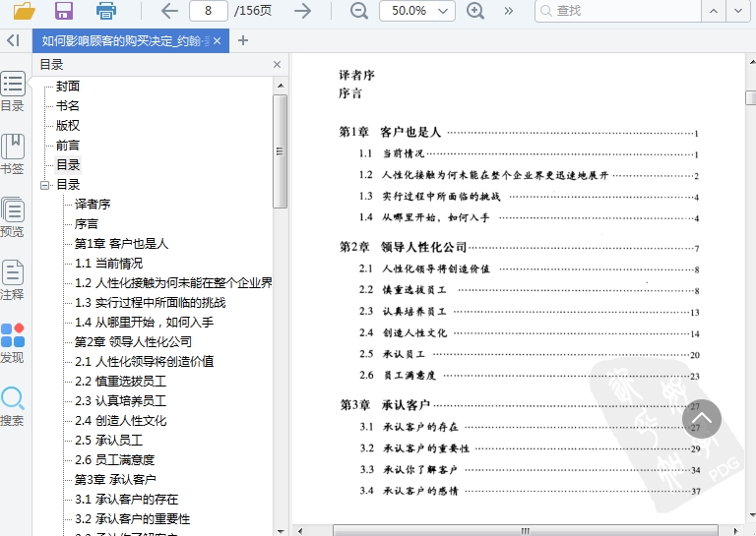Jump to 3.1 承认客户的存在 in outline
The width and height of the screenshot is (756, 536).
tap(126, 500)
